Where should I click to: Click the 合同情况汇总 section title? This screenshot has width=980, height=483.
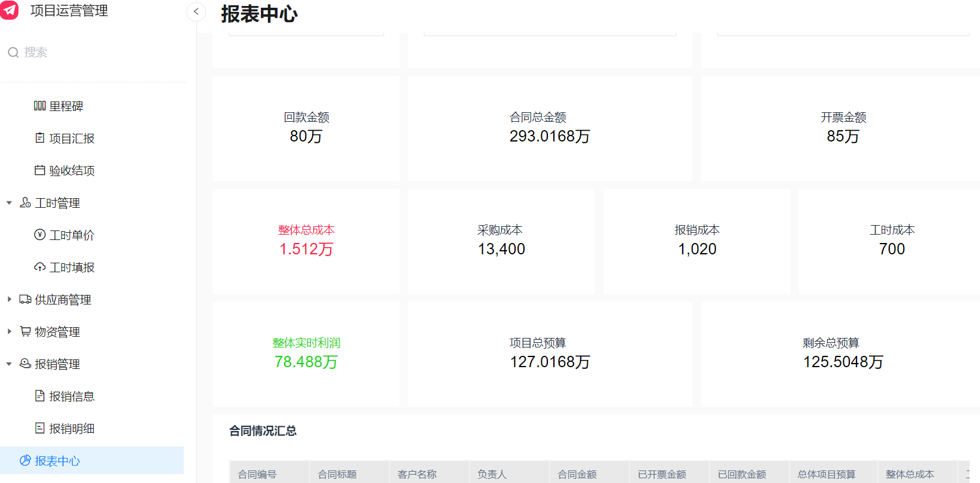[263, 431]
